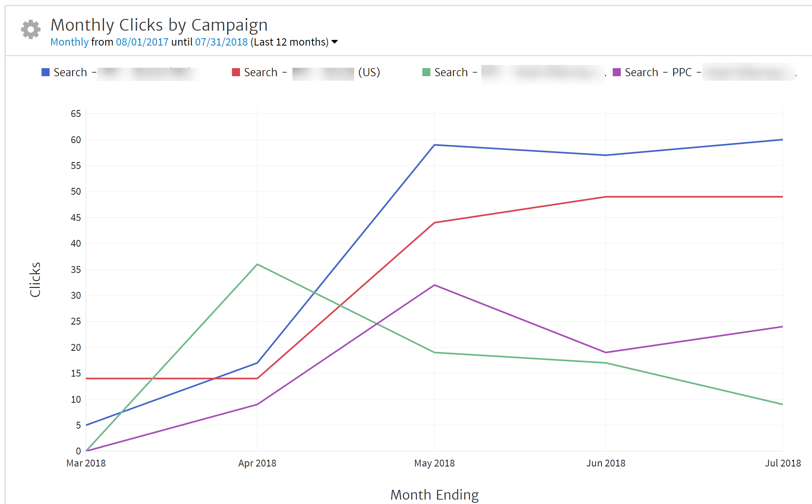Viewport: 812px width, 504px height.
Task: Click the green line endpoint at Jul 2018
Action: click(782, 404)
